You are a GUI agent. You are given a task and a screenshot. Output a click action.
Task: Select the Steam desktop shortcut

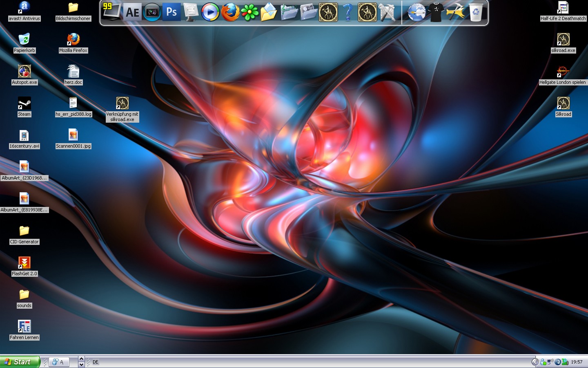coord(24,104)
